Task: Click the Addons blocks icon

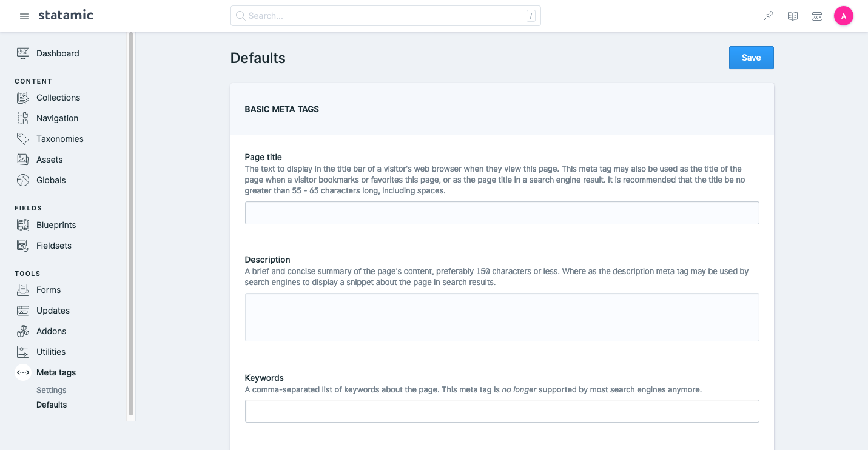Action: coord(23,331)
